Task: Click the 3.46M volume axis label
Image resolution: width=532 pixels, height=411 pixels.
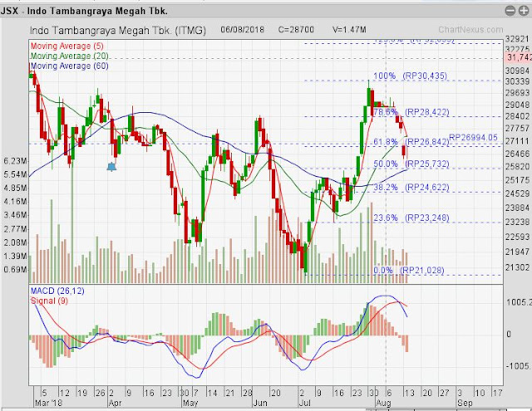Action: pos(15,215)
